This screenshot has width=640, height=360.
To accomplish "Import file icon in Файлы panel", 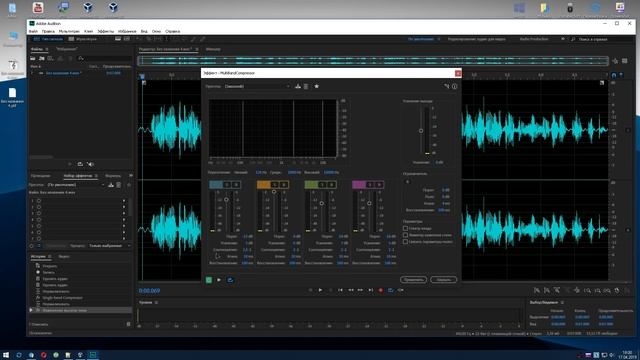I will click(42, 59).
